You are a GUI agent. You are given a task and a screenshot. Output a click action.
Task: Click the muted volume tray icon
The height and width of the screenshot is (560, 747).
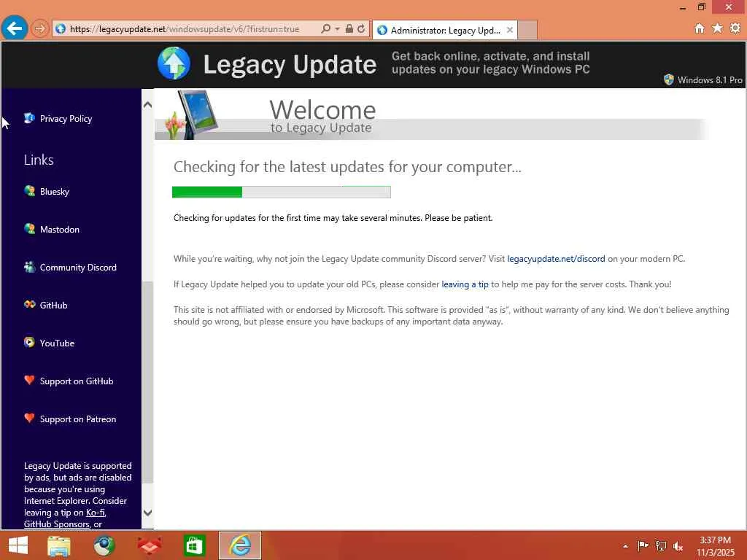click(x=678, y=546)
